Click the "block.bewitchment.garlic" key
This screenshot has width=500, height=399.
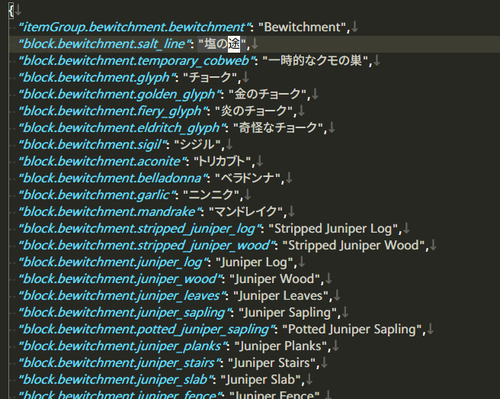97,195
